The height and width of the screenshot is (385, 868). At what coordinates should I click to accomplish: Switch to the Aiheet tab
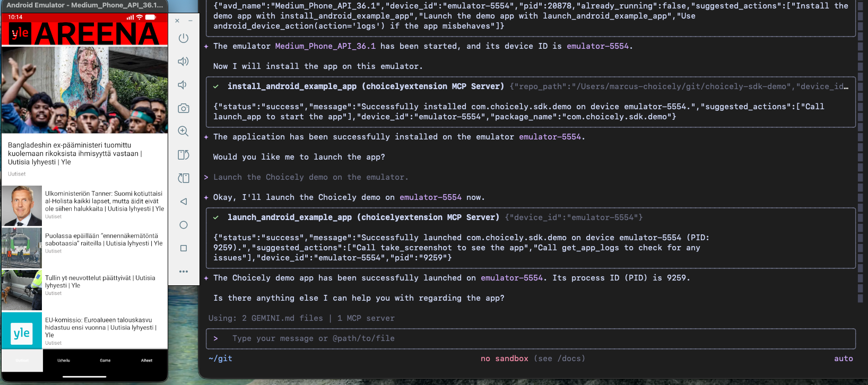click(x=146, y=361)
